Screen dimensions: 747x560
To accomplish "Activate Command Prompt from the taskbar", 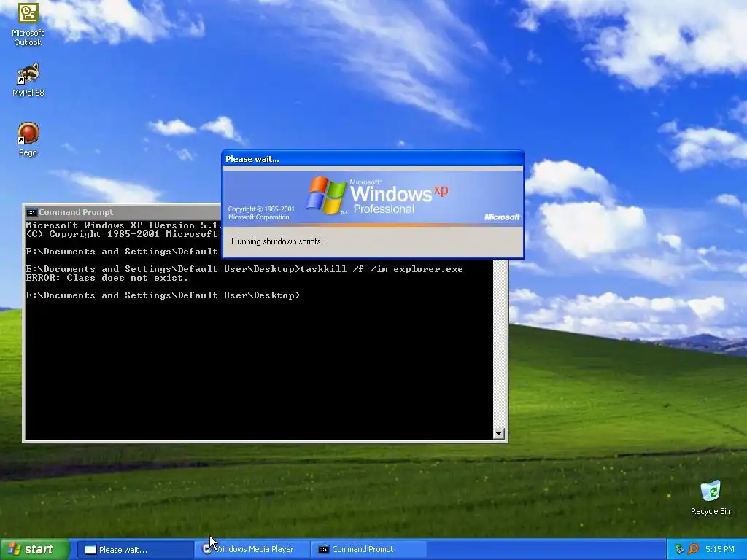I will point(368,550).
